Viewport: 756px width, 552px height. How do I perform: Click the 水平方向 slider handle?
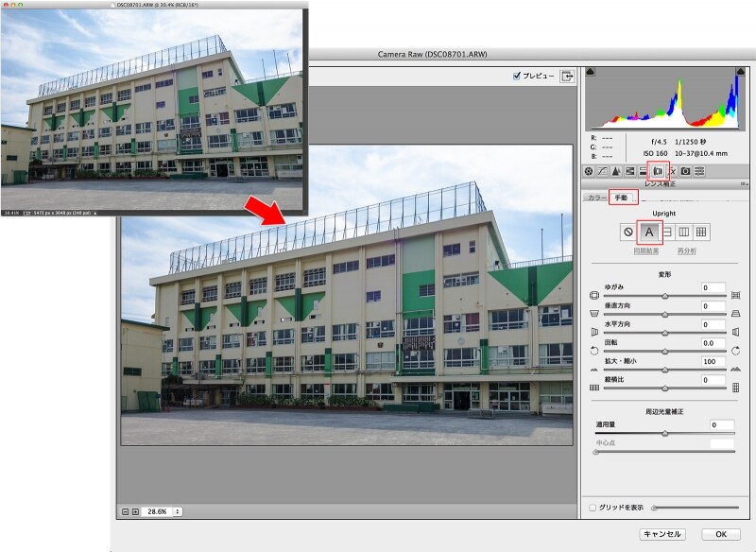point(665,333)
